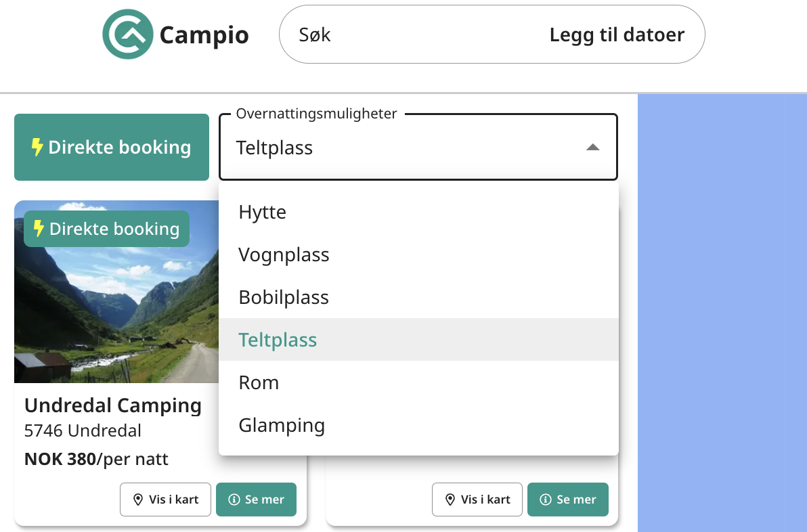Click info icon in Undredal Se mer button
The width and height of the screenshot is (807, 532).
pos(234,500)
